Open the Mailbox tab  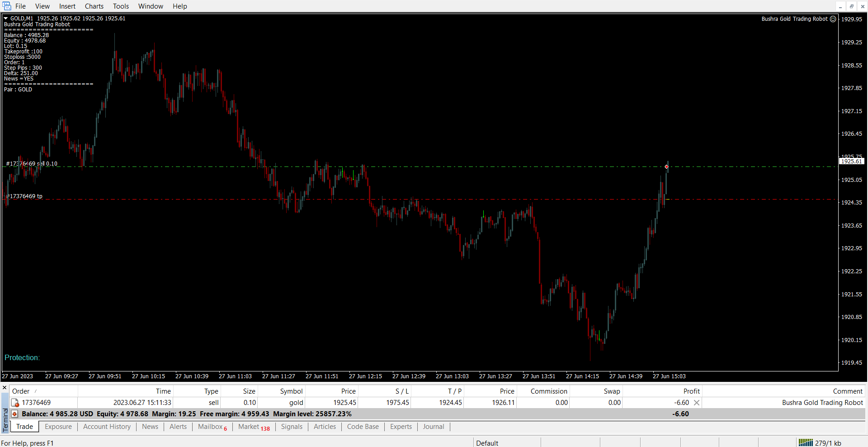pos(210,427)
